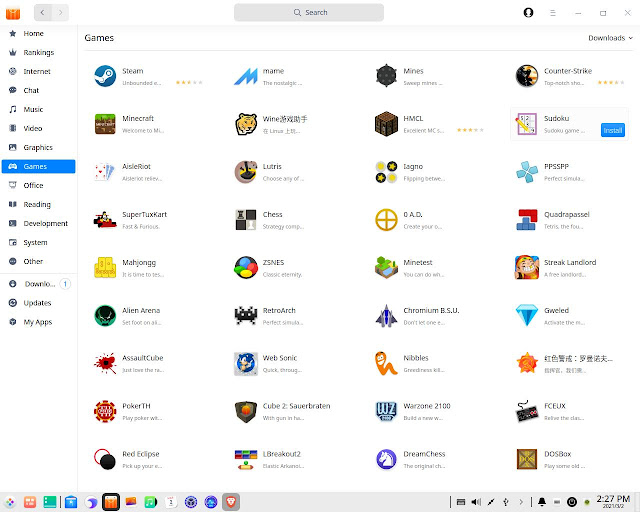Open the Mines app icon
Image resolution: width=640 pixels, height=512 pixels.
coord(386,76)
